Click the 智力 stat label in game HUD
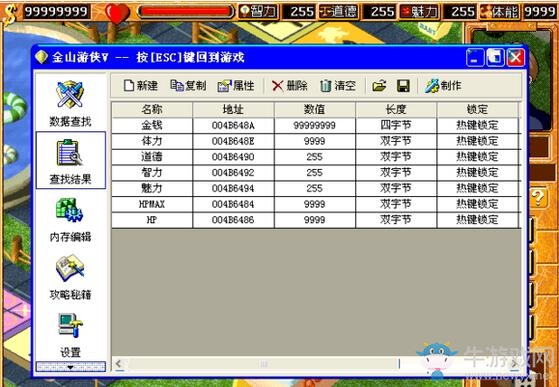 click(x=259, y=12)
